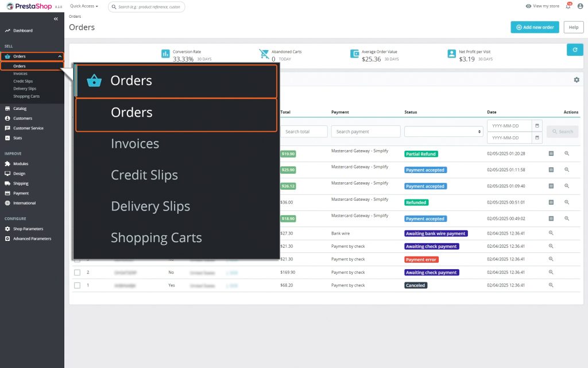Click Awaiting bank wire payment badge

click(436, 233)
